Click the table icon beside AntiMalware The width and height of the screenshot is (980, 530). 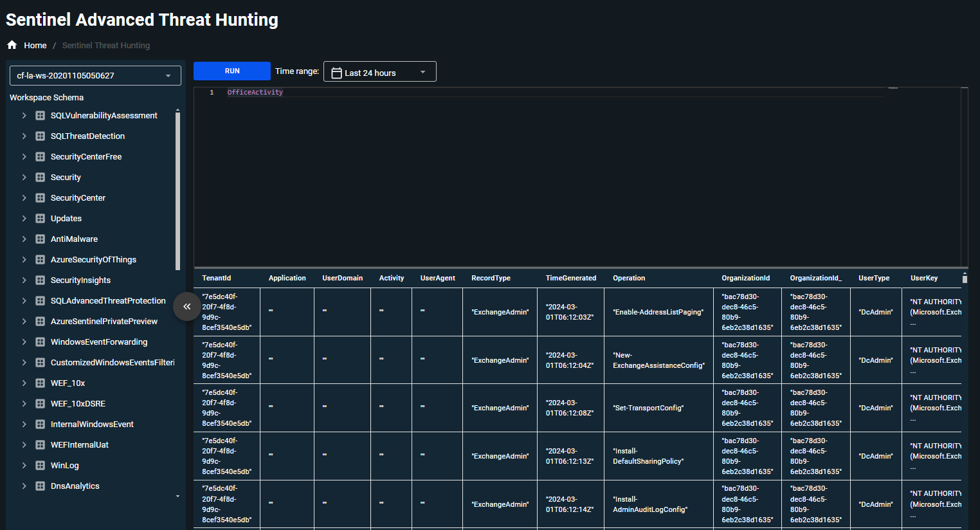pos(39,239)
